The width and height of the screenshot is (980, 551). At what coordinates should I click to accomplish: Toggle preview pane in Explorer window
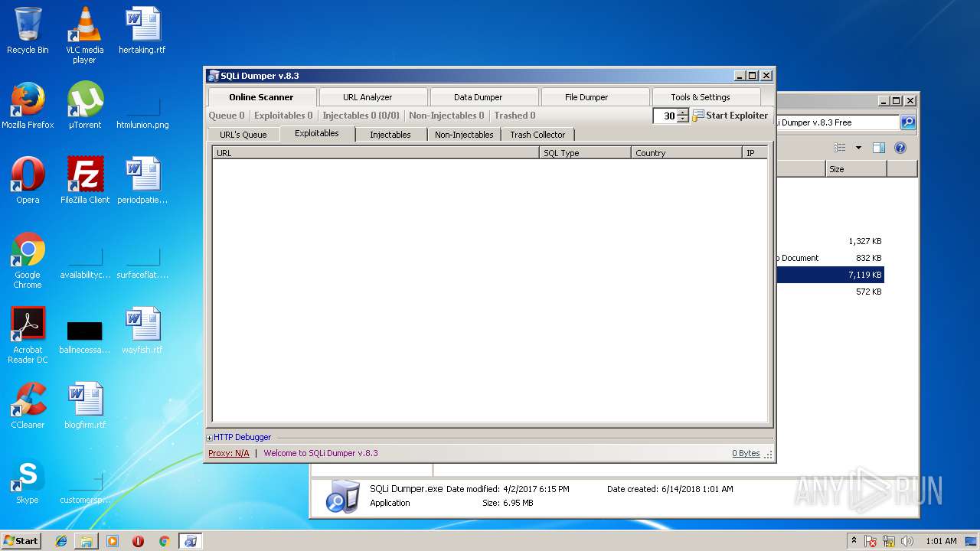coord(879,148)
